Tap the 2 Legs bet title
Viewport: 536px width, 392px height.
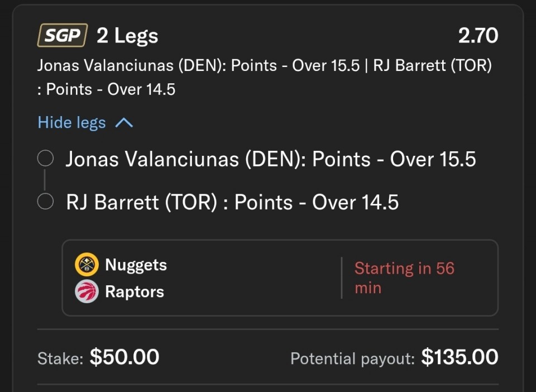[127, 36]
